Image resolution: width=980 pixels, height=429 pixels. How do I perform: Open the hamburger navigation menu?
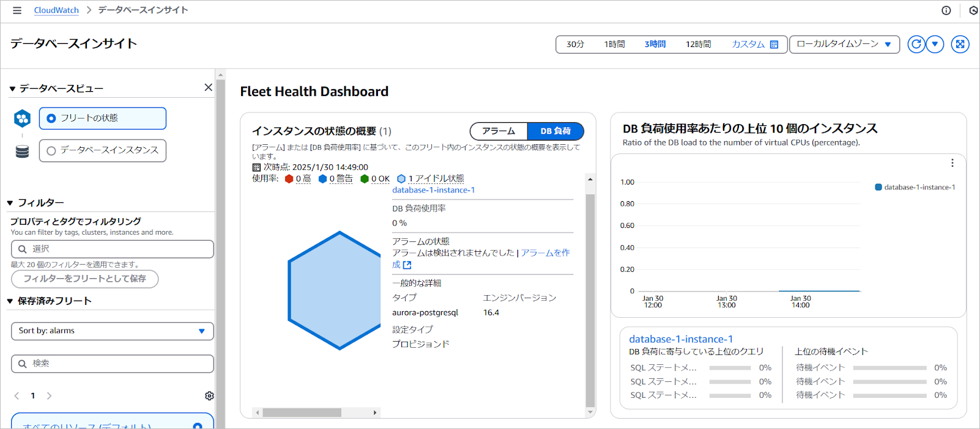17,10
